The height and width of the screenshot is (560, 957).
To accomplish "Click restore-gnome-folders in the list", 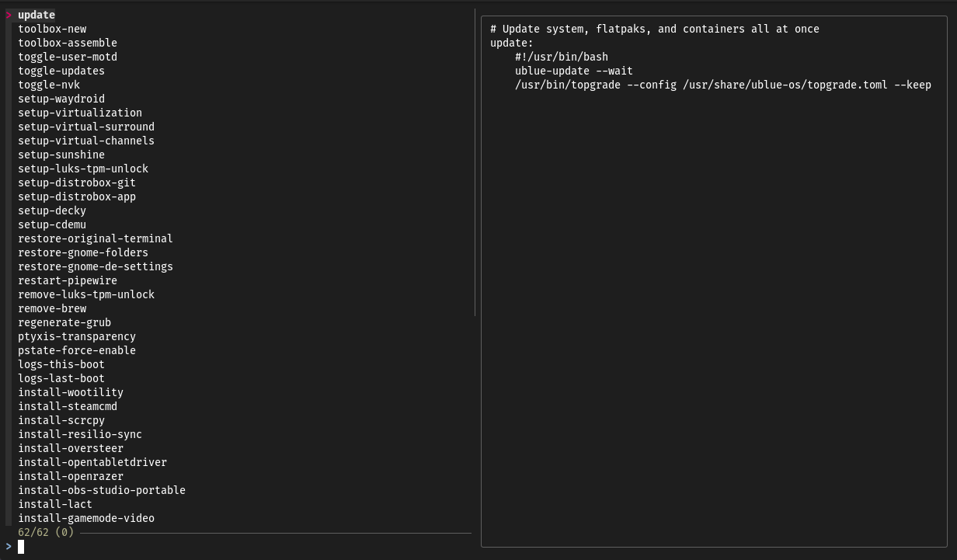I will tap(83, 252).
